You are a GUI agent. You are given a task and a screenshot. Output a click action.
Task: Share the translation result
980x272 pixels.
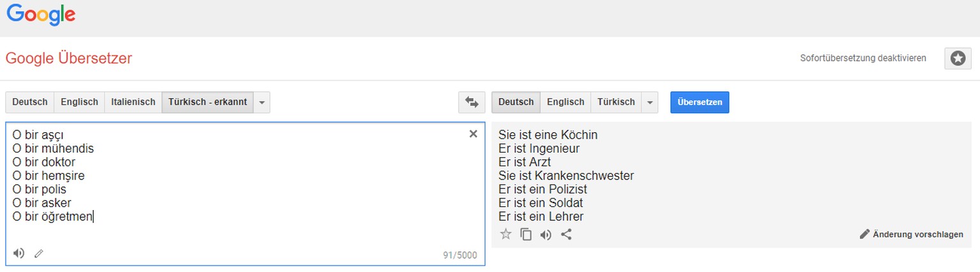click(566, 234)
